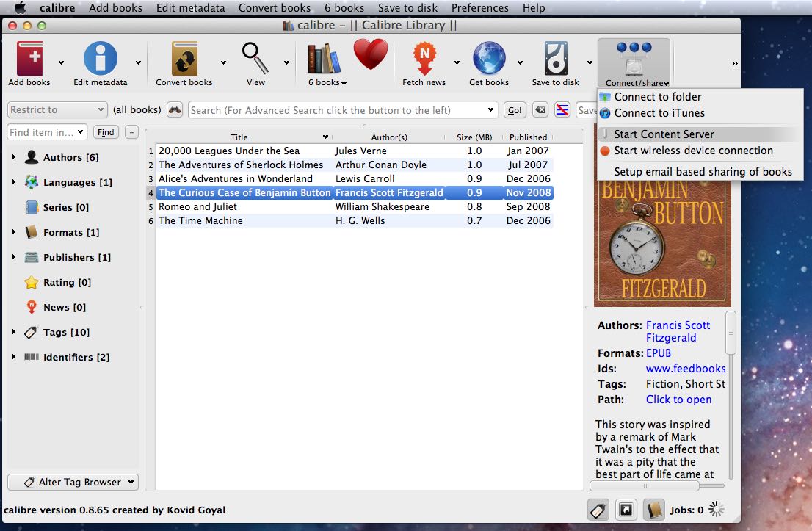Open the EPUB format link
This screenshot has height=531, width=812.
click(659, 353)
